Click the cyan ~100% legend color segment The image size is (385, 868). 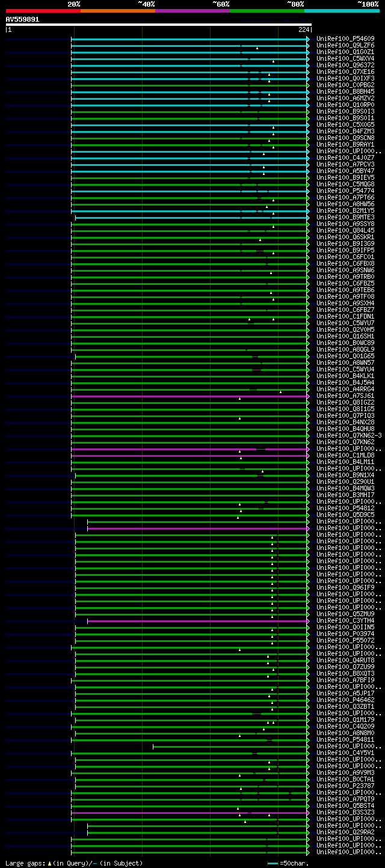tap(342, 11)
